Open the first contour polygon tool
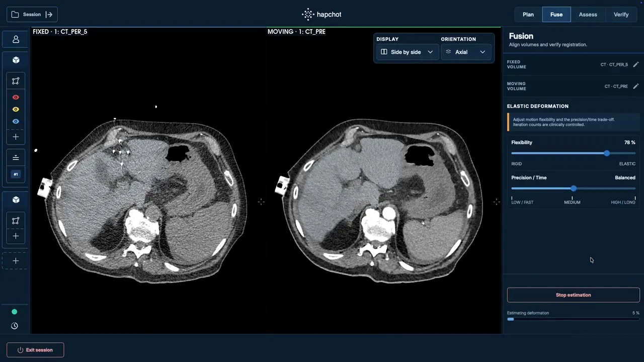The image size is (644, 362). point(16,81)
